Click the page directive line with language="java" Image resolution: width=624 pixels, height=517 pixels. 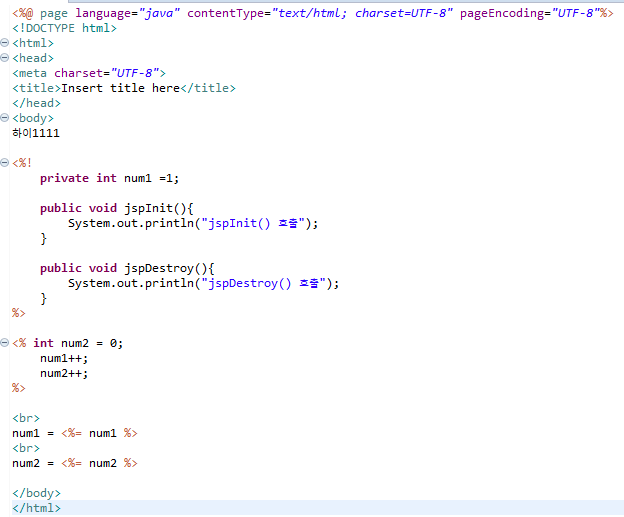point(312,13)
